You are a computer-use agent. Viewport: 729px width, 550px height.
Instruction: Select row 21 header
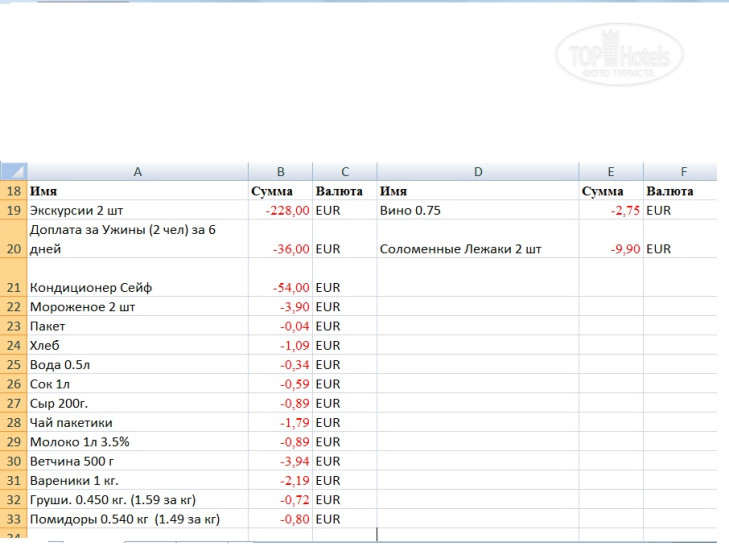[13, 287]
